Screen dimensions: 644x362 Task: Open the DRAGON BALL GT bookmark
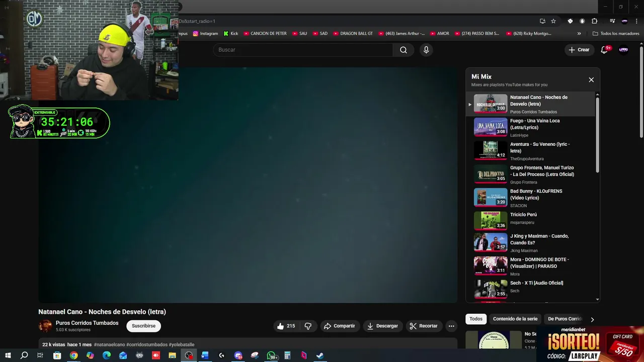click(353, 34)
